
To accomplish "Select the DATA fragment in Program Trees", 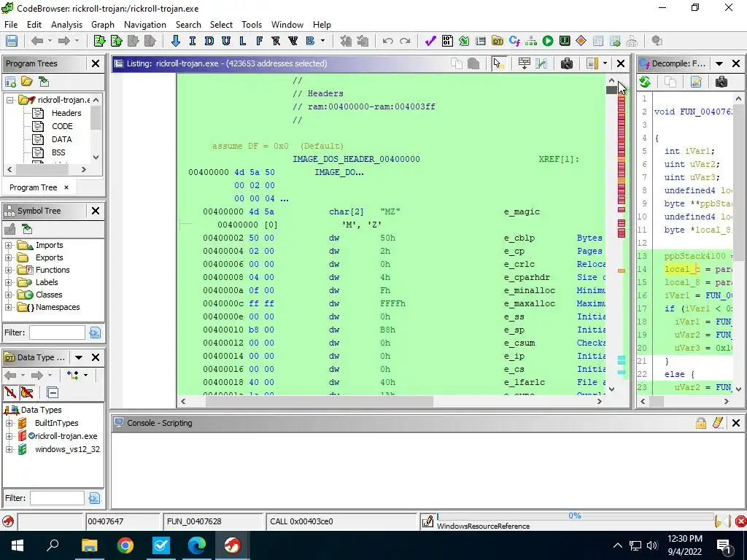I will click(61, 139).
